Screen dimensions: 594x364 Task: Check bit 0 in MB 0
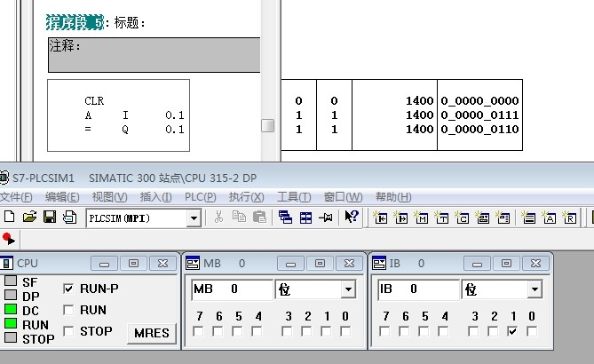pyautogui.click(x=345, y=332)
